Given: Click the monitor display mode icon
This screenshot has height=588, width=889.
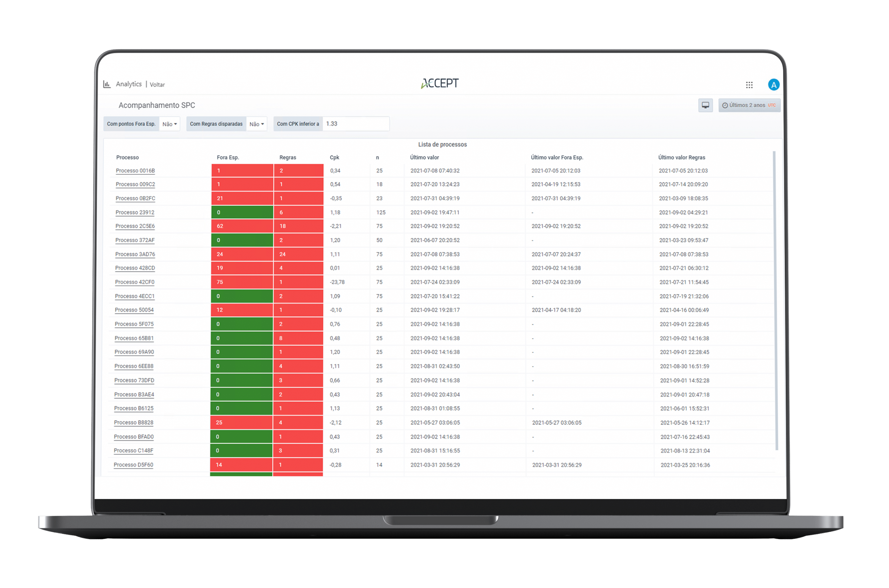Looking at the screenshot, I should pos(705,105).
